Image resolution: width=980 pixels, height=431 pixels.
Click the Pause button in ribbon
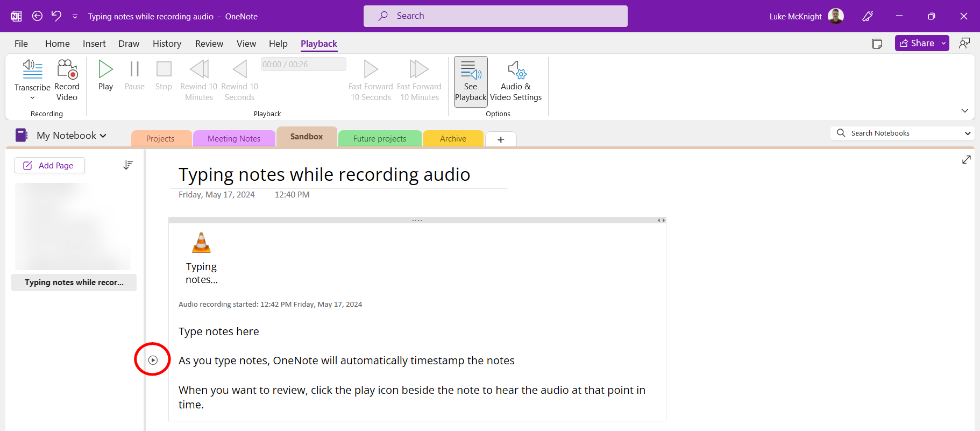click(x=134, y=75)
